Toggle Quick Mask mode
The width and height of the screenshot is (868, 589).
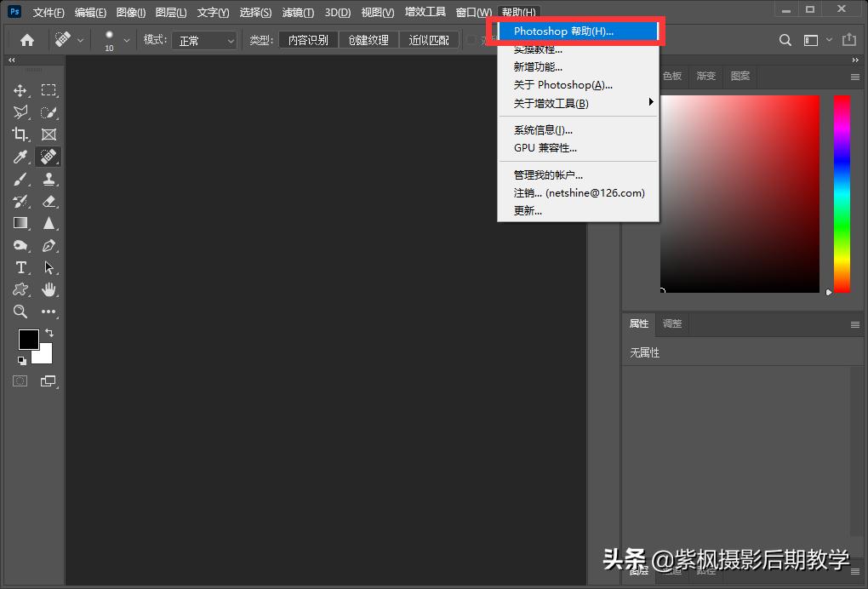coord(20,381)
